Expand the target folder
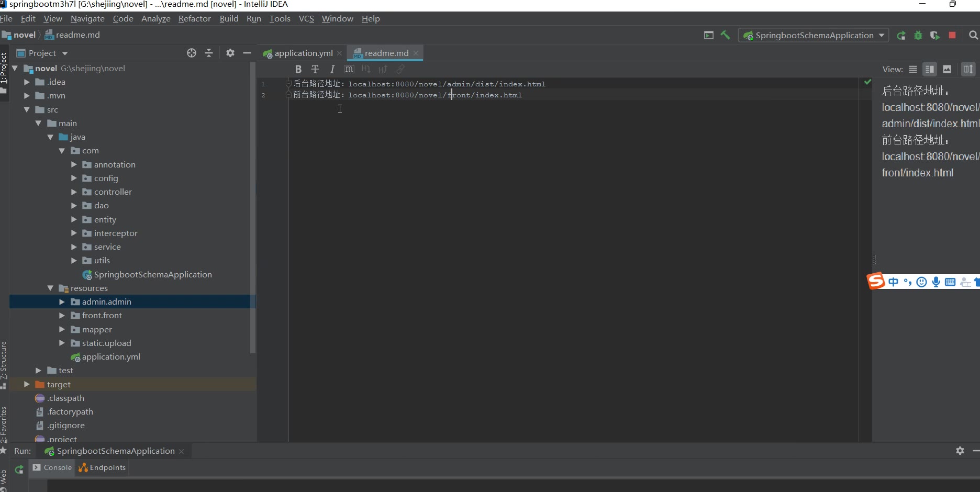This screenshot has width=980, height=492. tap(27, 384)
